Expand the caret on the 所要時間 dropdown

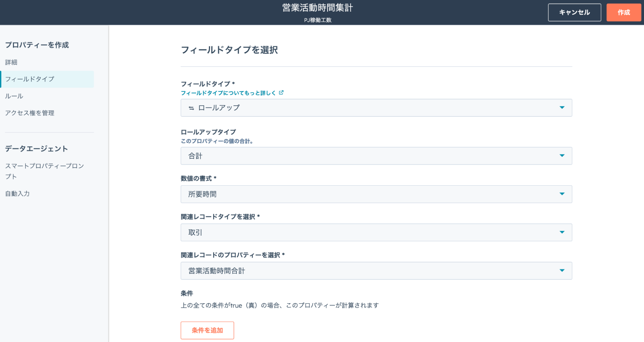[562, 194]
